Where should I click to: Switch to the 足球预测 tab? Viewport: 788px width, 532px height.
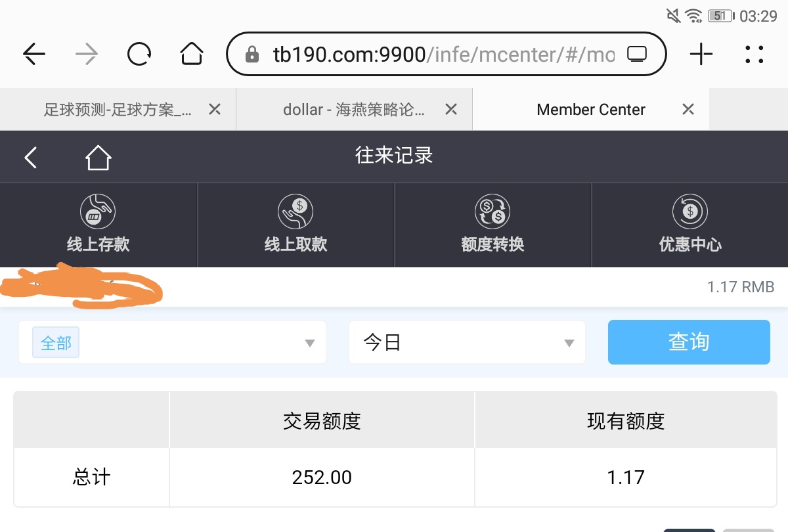click(117, 110)
